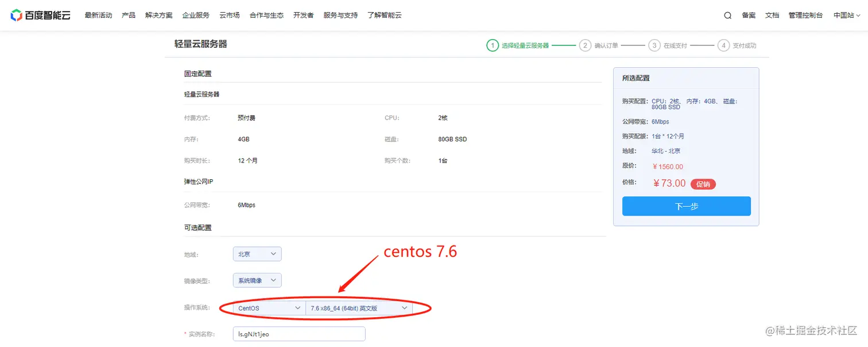Open the 企业服务 menu

point(196,16)
